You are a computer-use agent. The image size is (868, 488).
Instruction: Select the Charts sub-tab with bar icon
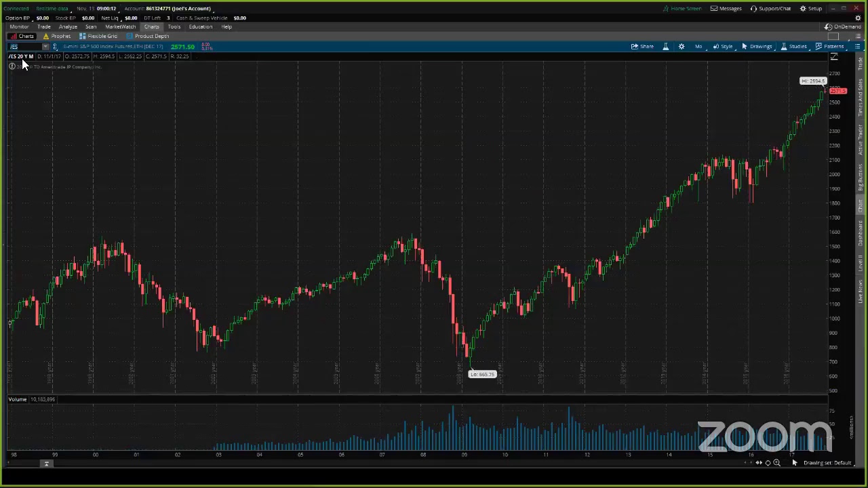pos(22,36)
